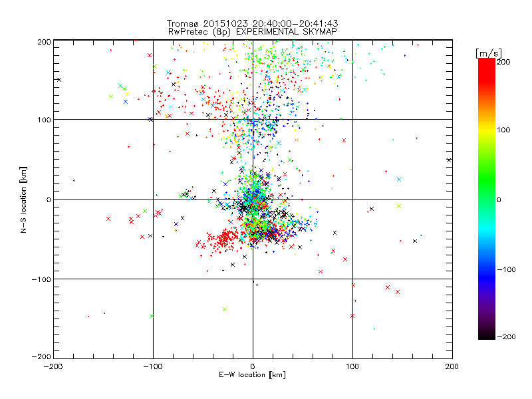Click the '-200' tick label on E-W axis
532x399 pixels.
53,366
